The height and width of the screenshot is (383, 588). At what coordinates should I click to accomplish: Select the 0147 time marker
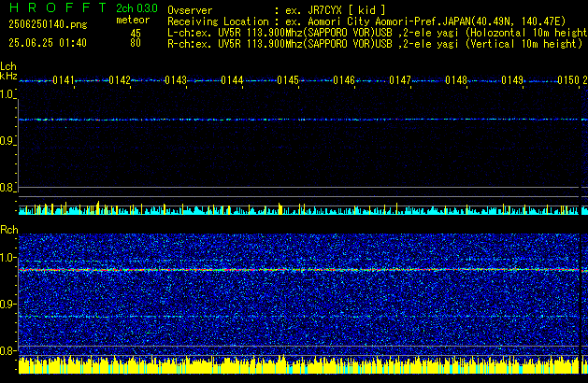click(x=400, y=80)
